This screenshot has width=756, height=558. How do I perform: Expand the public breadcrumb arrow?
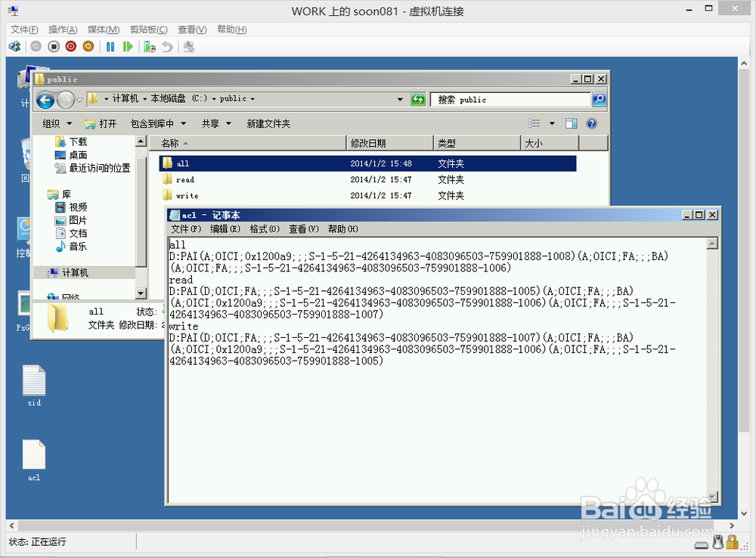tap(253, 99)
